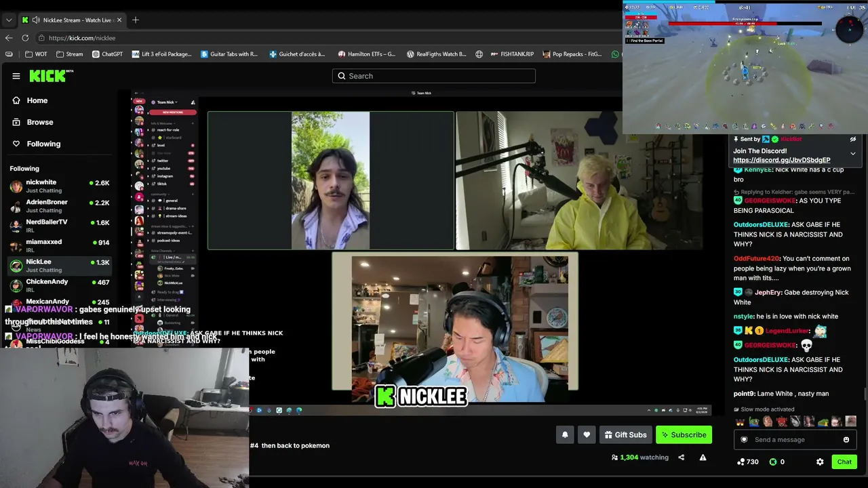Click OddFuture420 username in chat

point(756,258)
